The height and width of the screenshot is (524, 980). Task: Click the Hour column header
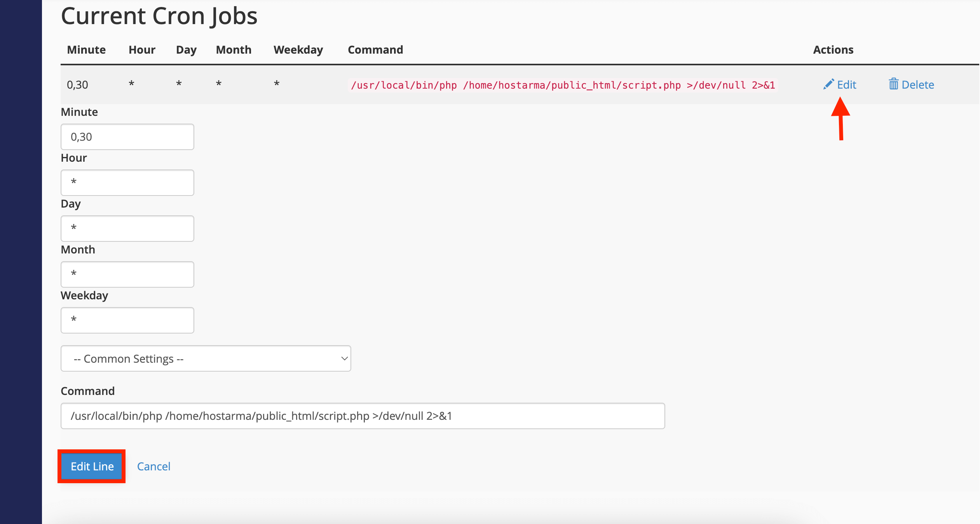(x=142, y=50)
